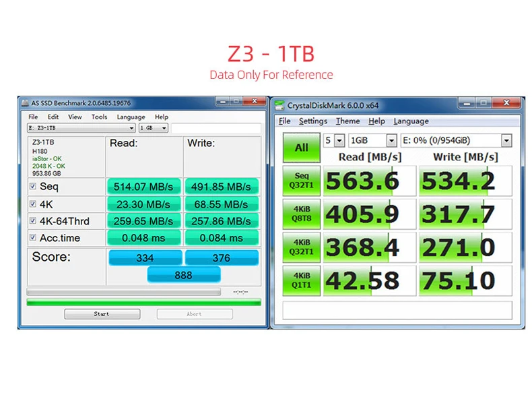Open the 1 GB size dropdown in AS SSD
The width and height of the screenshot is (532, 397).
(154, 128)
